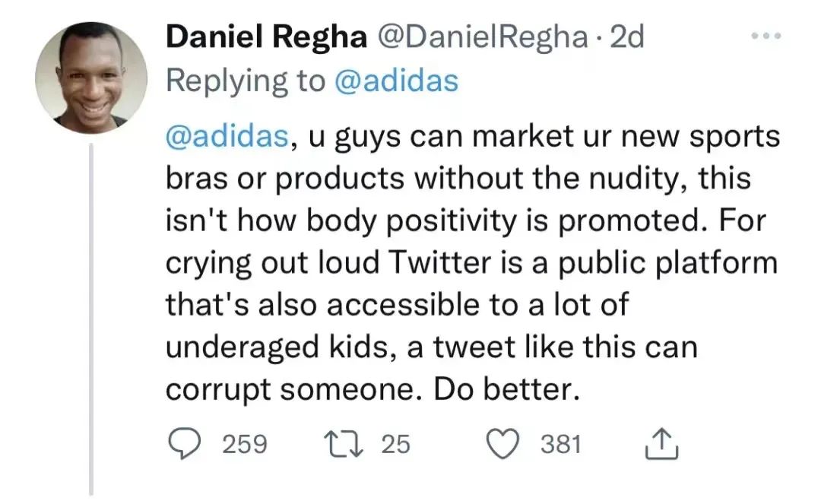Click the 381 likes count
Image resolution: width=821 pixels, height=504 pixels.
[560, 444]
